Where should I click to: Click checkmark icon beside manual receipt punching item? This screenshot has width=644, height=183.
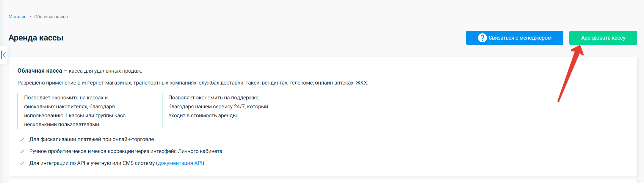tap(22, 151)
